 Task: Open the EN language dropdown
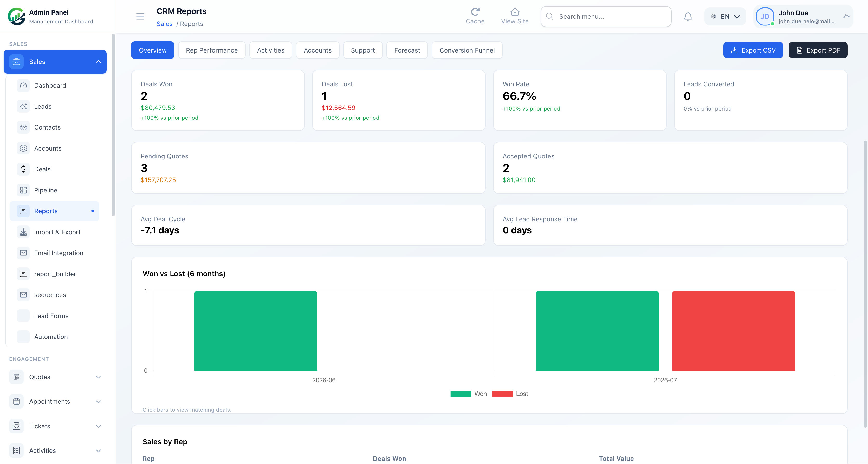click(x=725, y=16)
